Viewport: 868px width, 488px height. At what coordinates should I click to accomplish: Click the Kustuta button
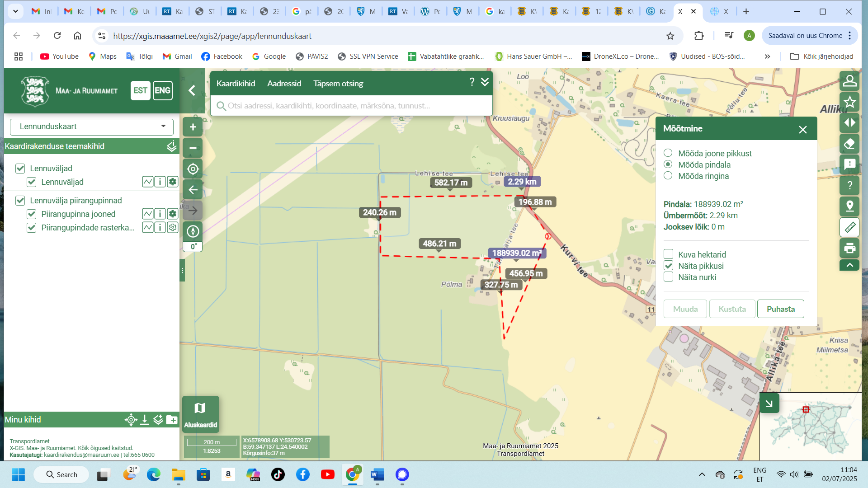point(732,309)
